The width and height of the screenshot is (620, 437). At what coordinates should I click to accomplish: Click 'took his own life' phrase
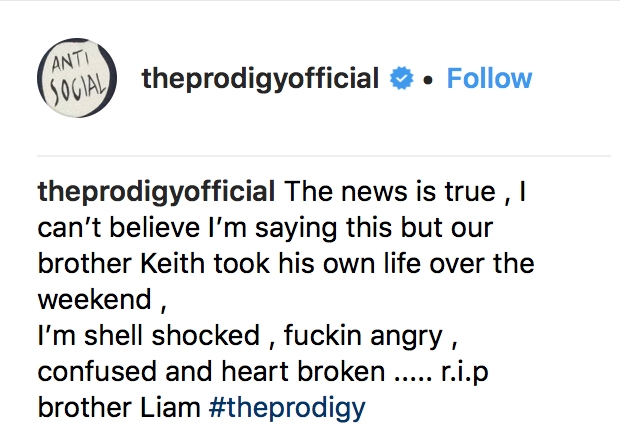tap(317, 263)
